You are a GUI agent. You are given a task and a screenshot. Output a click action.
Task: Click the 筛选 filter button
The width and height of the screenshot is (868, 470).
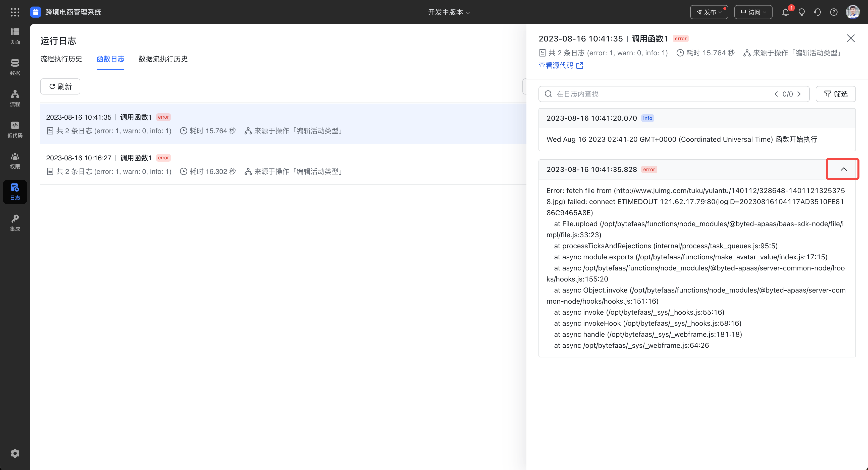(836, 94)
